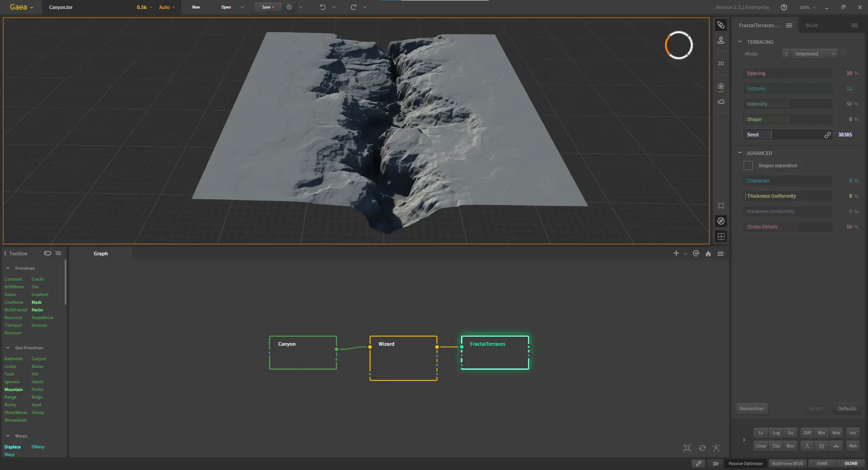Switch to the Build tab
The height and width of the screenshot is (470, 868).
[811, 25]
